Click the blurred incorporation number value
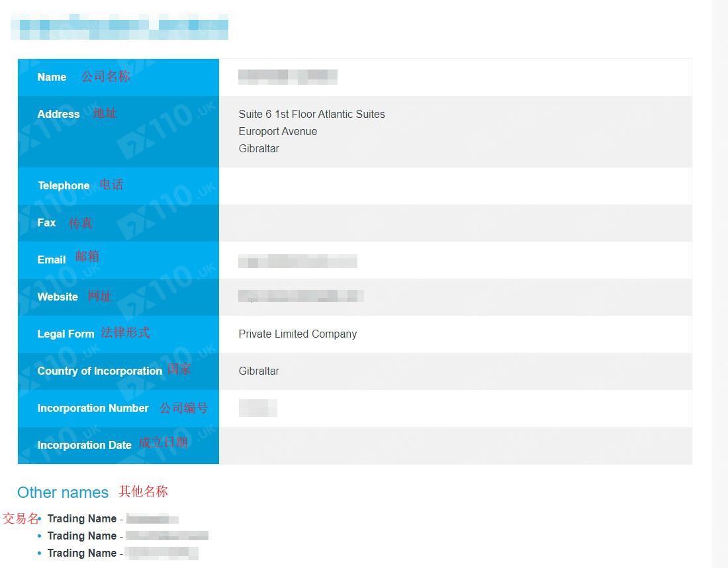Image resolution: width=728 pixels, height=568 pixels. coord(257,408)
